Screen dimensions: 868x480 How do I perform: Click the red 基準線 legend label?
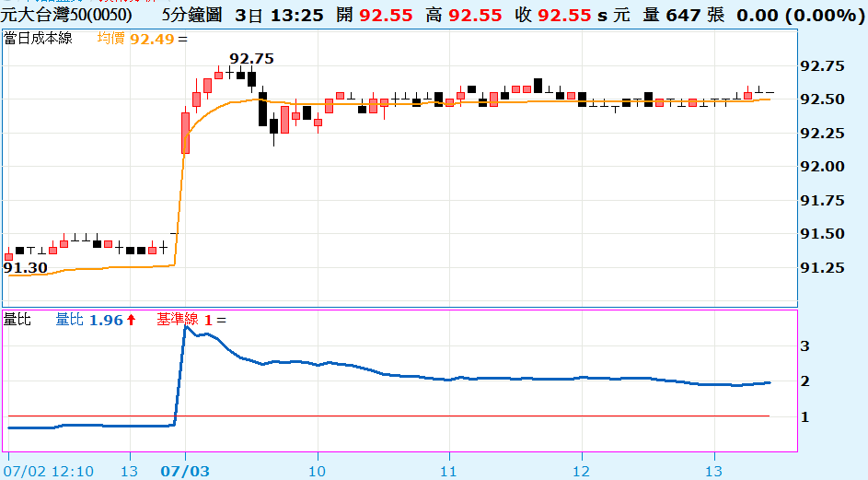click(178, 320)
